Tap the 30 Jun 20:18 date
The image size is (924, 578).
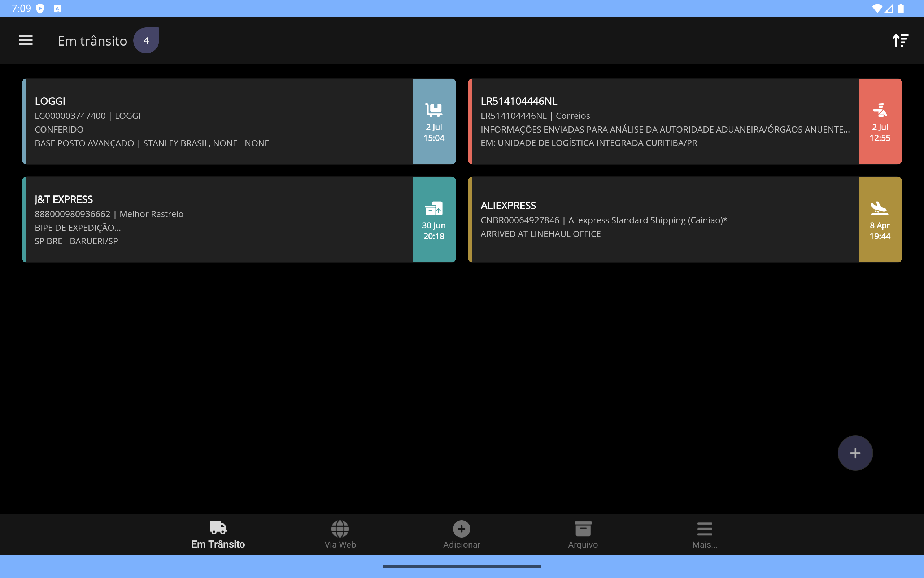(434, 230)
